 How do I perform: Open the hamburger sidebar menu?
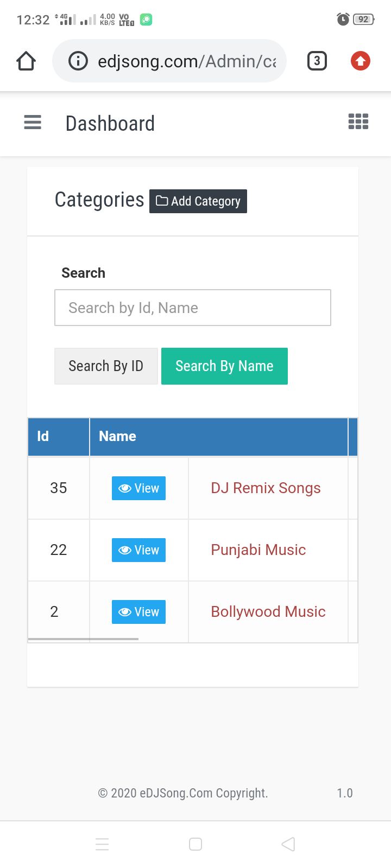click(33, 123)
